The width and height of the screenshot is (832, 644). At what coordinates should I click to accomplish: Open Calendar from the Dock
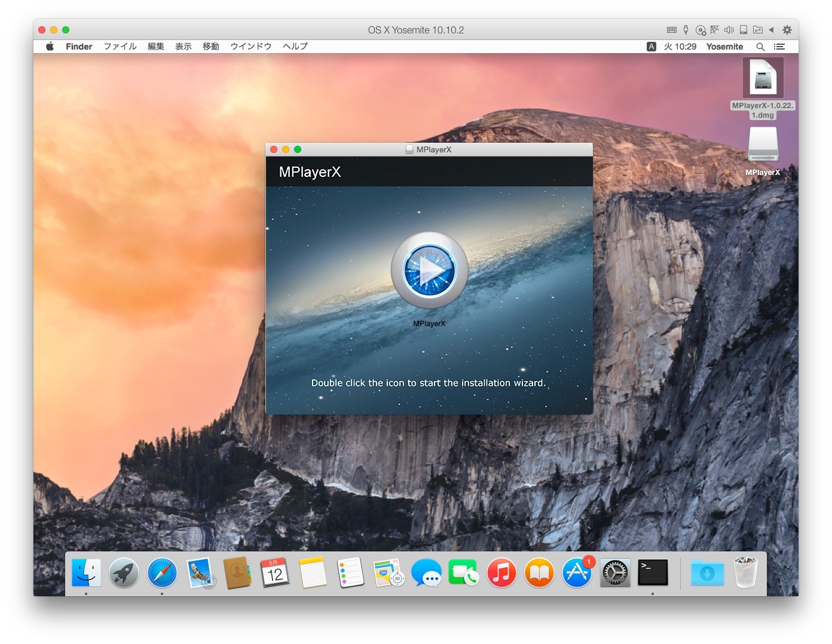(x=275, y=573)
